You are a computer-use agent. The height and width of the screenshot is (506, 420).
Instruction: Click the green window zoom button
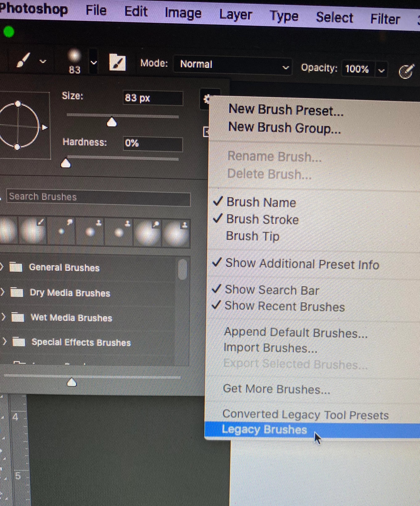9,32
